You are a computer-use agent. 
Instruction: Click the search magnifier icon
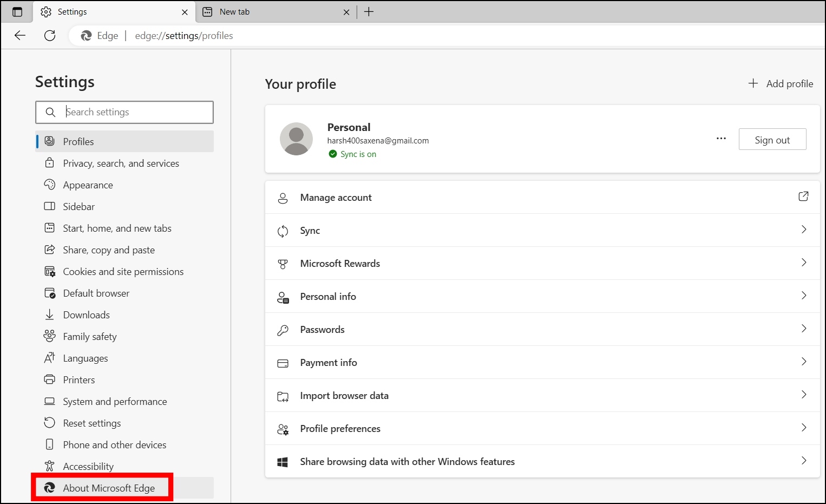(x=50, y=112)
